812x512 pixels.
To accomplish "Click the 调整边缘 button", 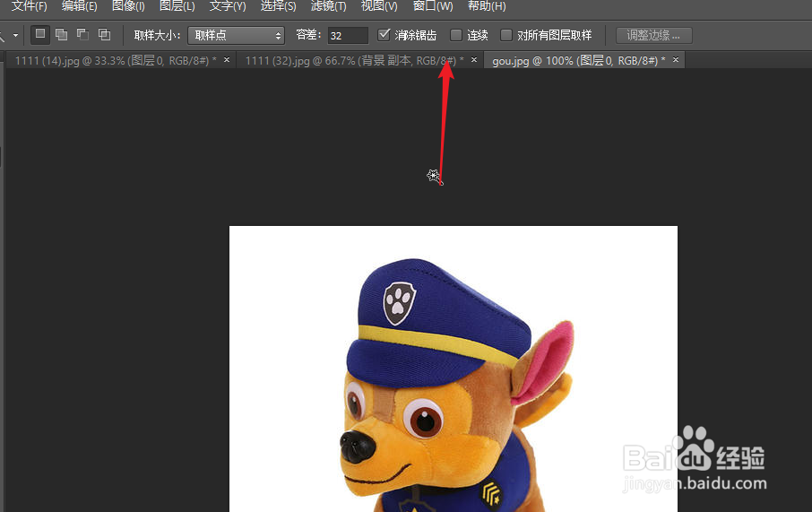I will click(653, 35).
